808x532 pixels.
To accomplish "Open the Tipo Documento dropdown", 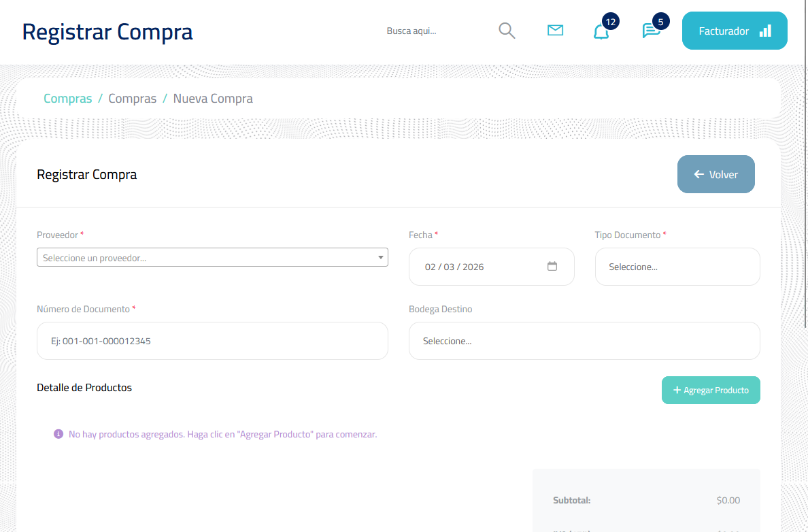I will [677, 267].
